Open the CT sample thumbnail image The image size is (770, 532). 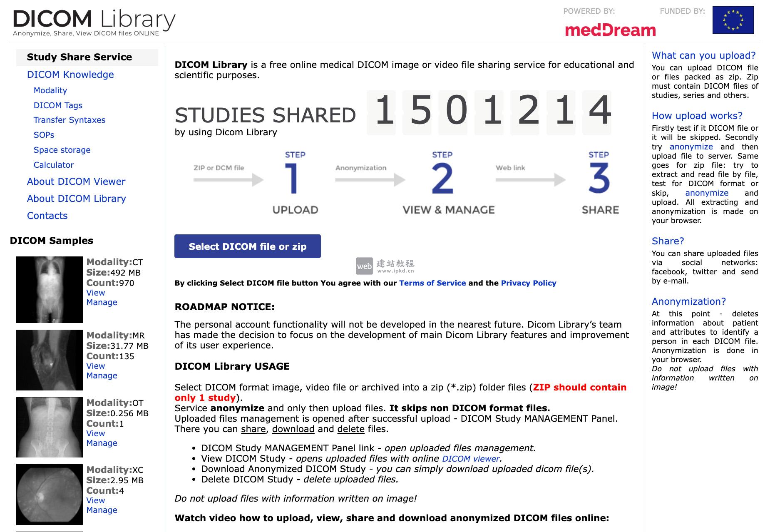point(50,289)
